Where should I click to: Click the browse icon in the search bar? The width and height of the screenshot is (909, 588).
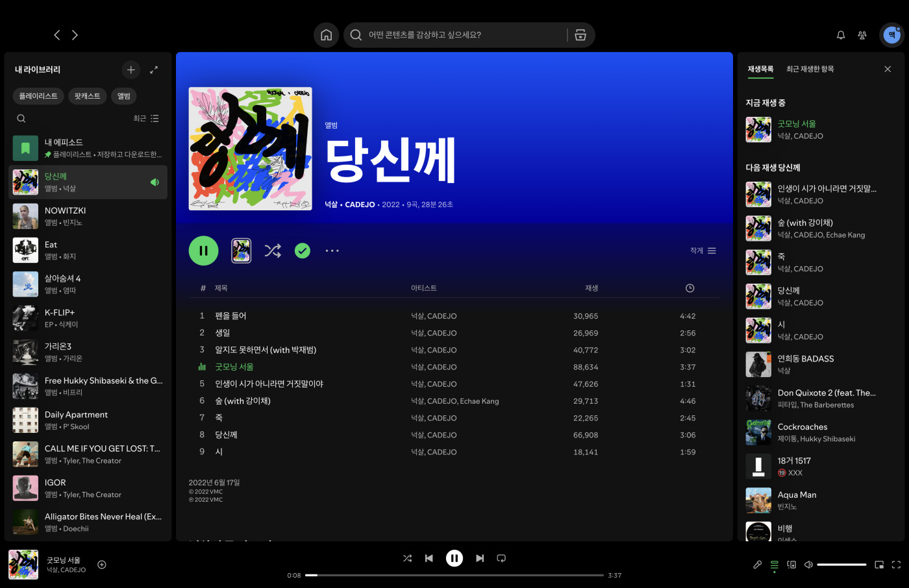coord(580,35)
